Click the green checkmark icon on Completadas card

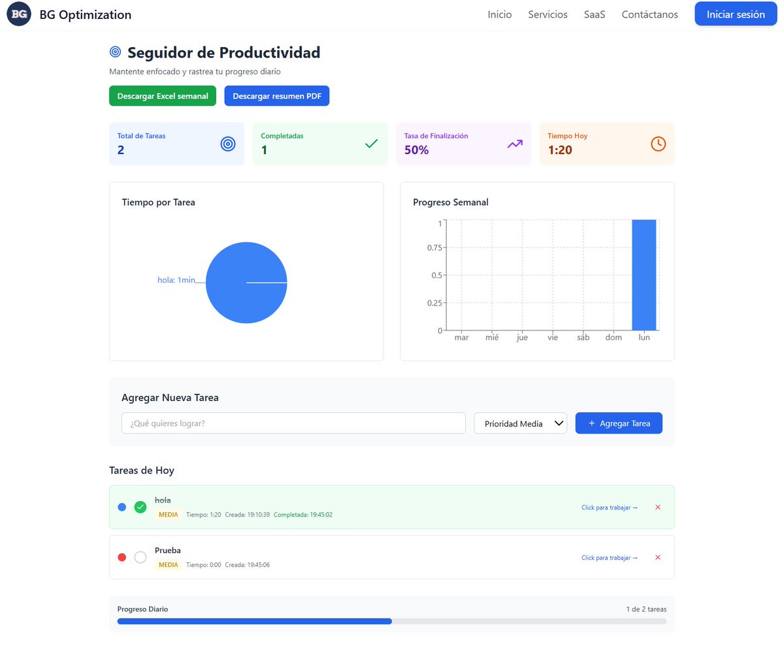tap(371, 143)
